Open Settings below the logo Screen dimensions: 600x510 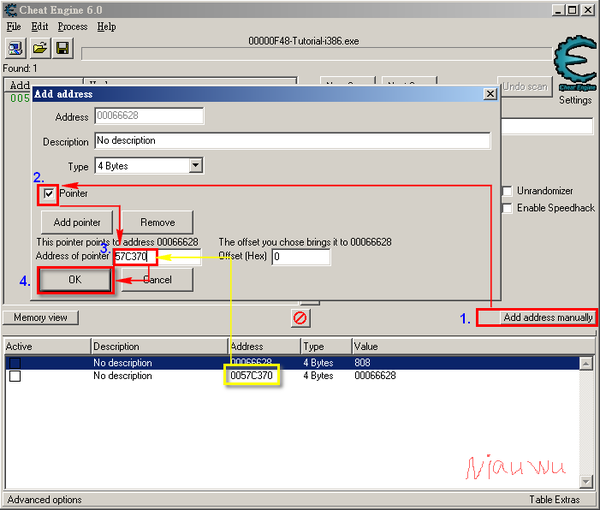575,100
